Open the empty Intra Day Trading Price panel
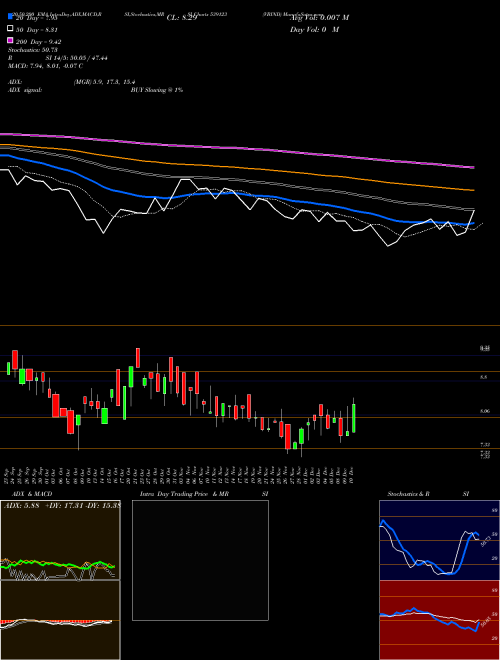The height and width of the screenshot is (660, 500). click(x=200, y=560)
